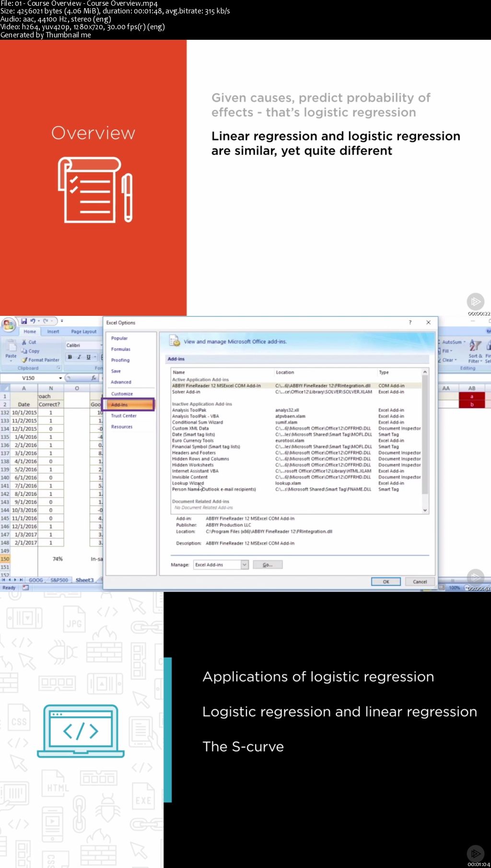
Task: Open Customize Quick Access Toolbar arrow
Action: coord(61,321)
